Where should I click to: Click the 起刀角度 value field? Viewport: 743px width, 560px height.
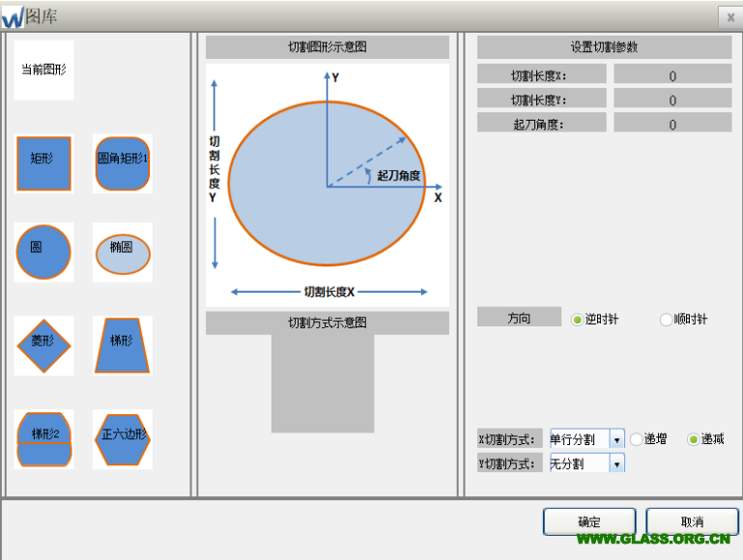672,124
